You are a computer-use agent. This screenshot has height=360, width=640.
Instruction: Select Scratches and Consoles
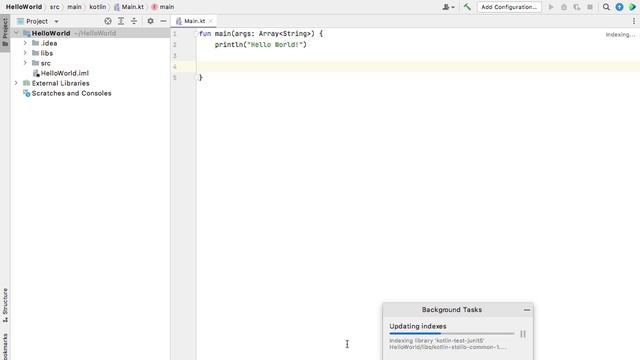click(67, 93)
